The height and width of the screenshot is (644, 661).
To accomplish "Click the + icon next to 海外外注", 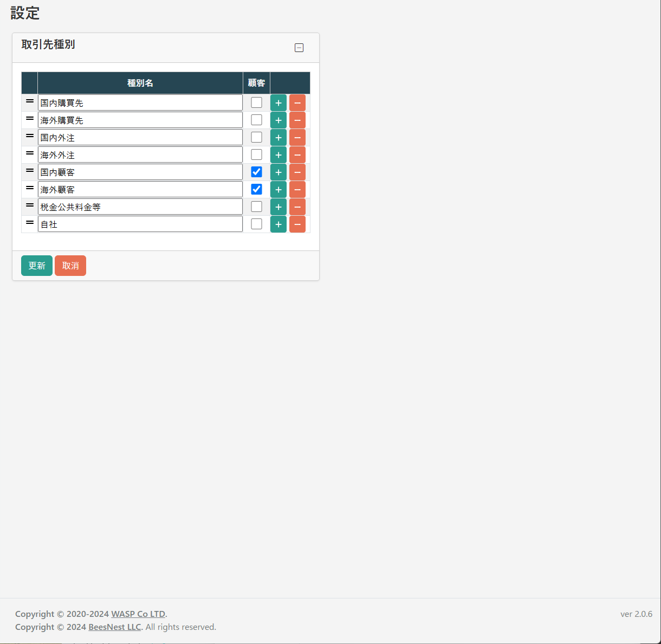I will (278, 154).
